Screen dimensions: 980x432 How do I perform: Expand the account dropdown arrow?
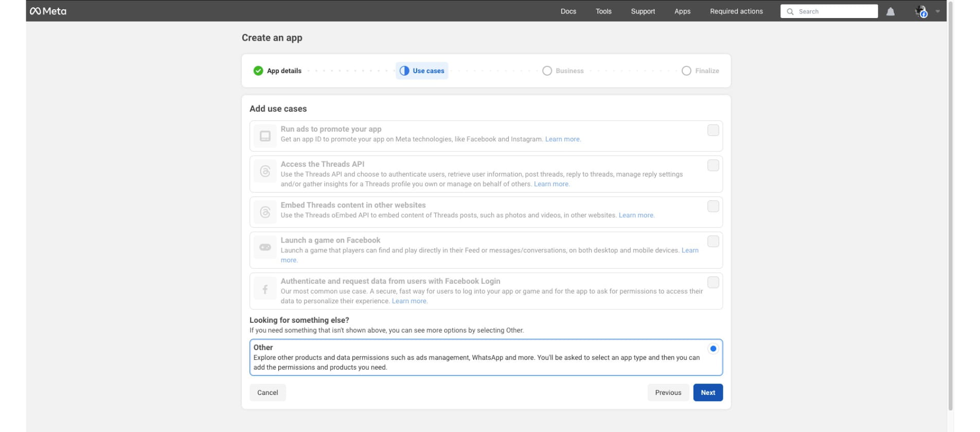coord(937,11)
